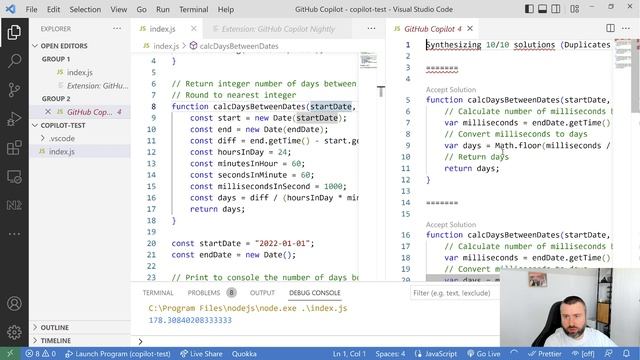
Task: Change indentation via Spaces: 4
Action: (390, 353)
